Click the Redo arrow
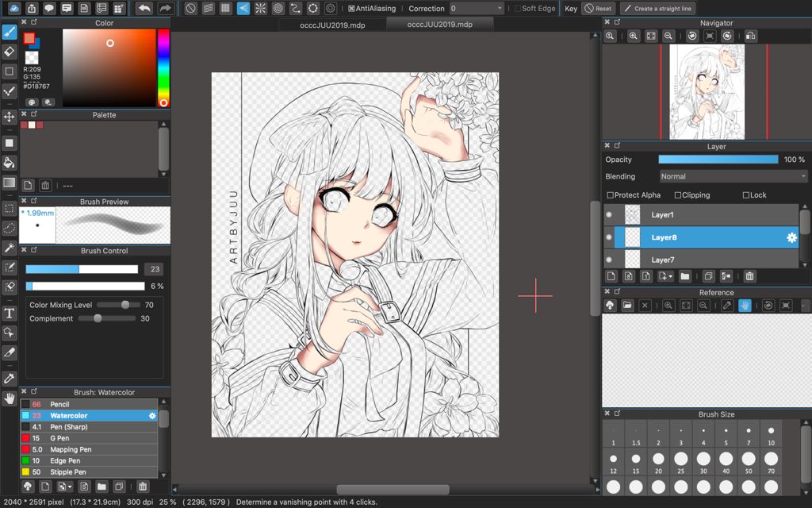Image resolution: width=812 pixels, height=508 pixels. click(165, 8)
